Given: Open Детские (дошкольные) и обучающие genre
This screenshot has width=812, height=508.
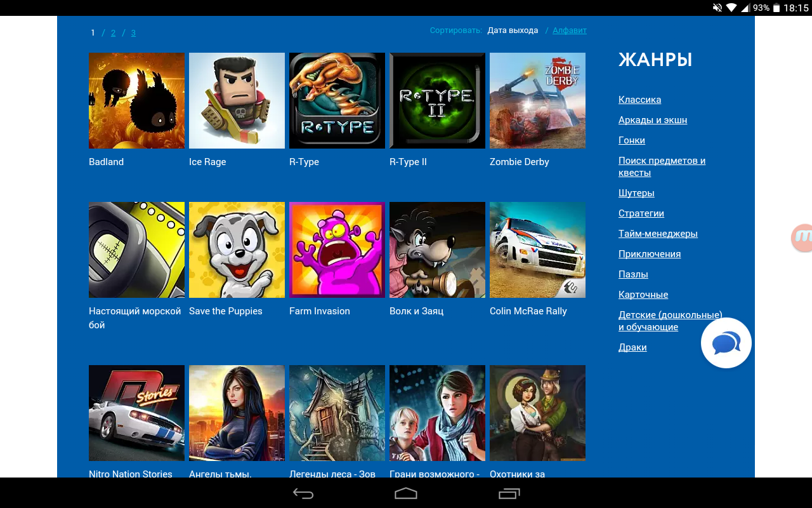Looking at the screenshot, I should pyautogui.click(x=670, y=321).
